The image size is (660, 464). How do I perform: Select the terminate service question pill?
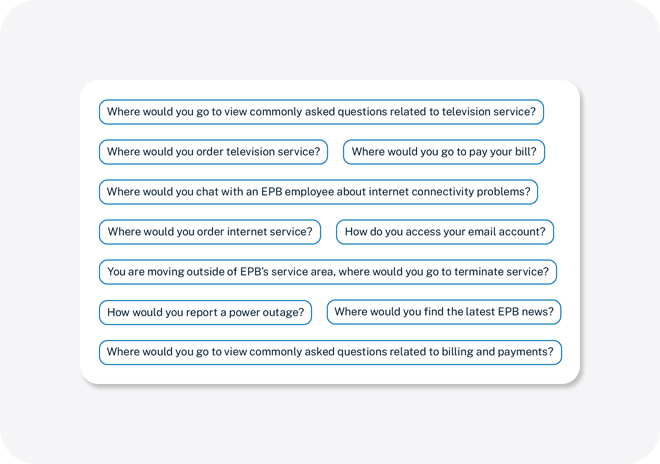(328, 272)
